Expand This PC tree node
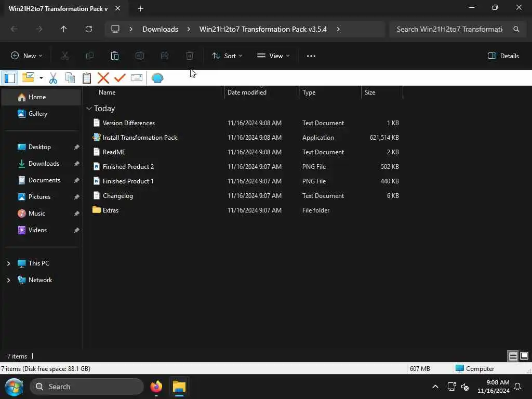 click(8, 263)
